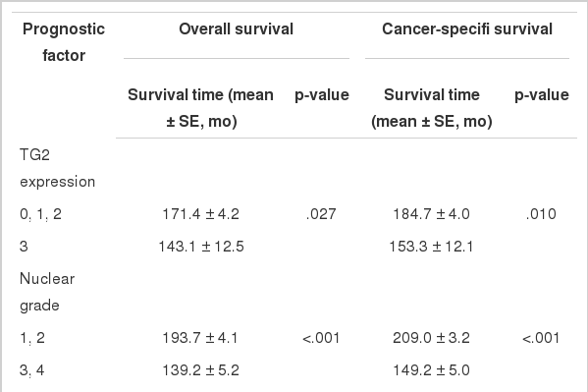Viewport: 588px width, 392px height.
Task: Select the Overall survival header
Action: (x=237, y=28)
